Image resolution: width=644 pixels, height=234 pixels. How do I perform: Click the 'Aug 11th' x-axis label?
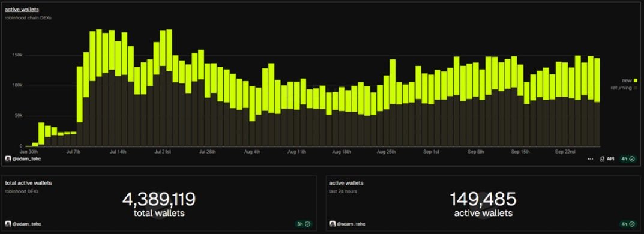tap(297, 151)
